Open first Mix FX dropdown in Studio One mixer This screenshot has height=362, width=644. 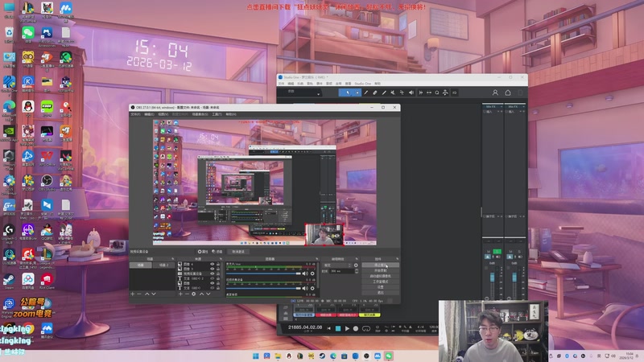click(x=501, y=106)
